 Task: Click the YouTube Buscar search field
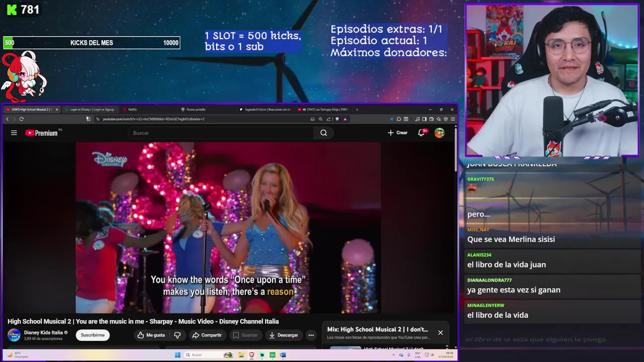click(221, 133)
